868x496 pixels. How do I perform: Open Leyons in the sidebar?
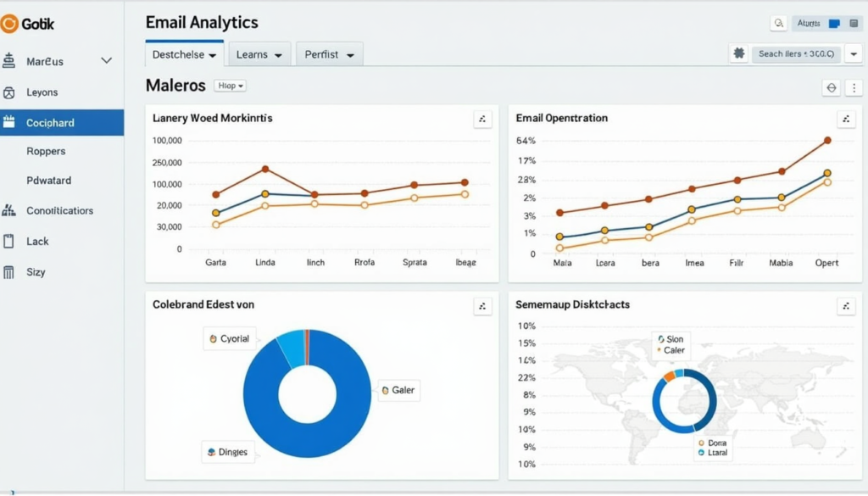click(x=42, y=92)
